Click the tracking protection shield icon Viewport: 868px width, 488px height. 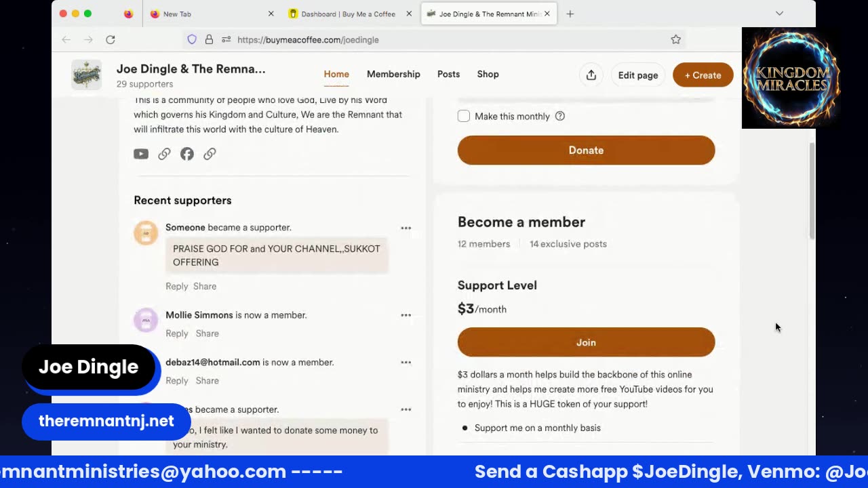coord(192,40)
